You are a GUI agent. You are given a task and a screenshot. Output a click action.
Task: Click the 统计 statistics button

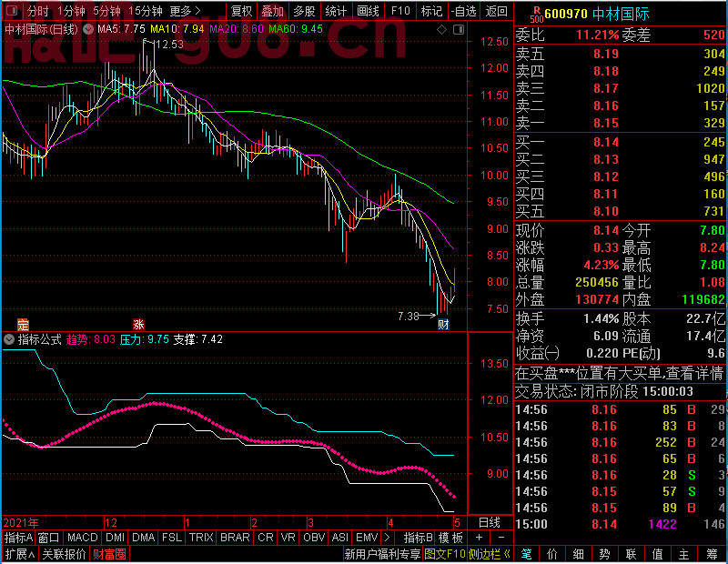pyautogui.click(x=336, y=11)
